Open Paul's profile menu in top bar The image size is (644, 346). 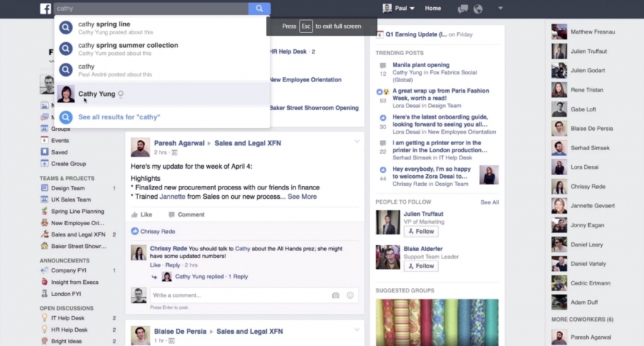pyautogui.click(x=399, y=8)
